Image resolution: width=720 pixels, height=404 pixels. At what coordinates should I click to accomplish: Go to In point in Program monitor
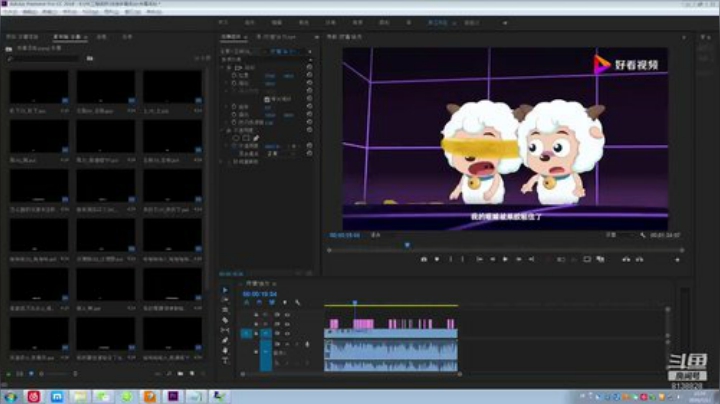coord(479,259)
